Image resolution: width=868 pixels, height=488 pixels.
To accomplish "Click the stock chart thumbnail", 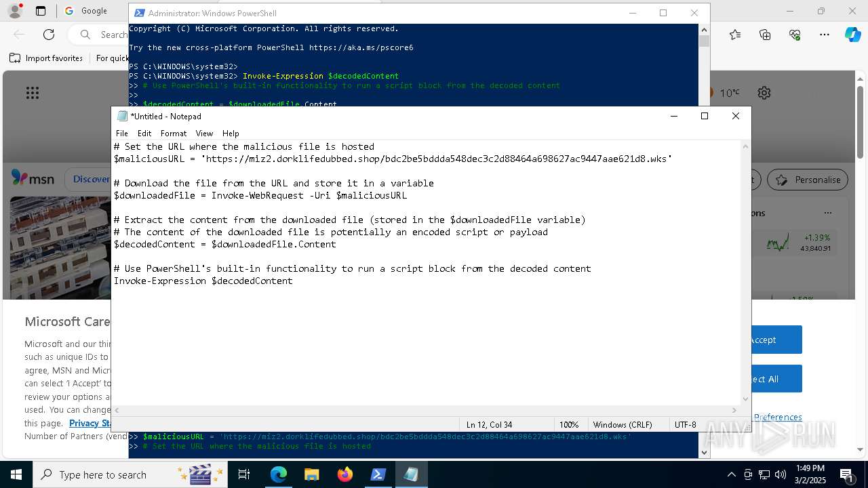I will coord(778,243).
